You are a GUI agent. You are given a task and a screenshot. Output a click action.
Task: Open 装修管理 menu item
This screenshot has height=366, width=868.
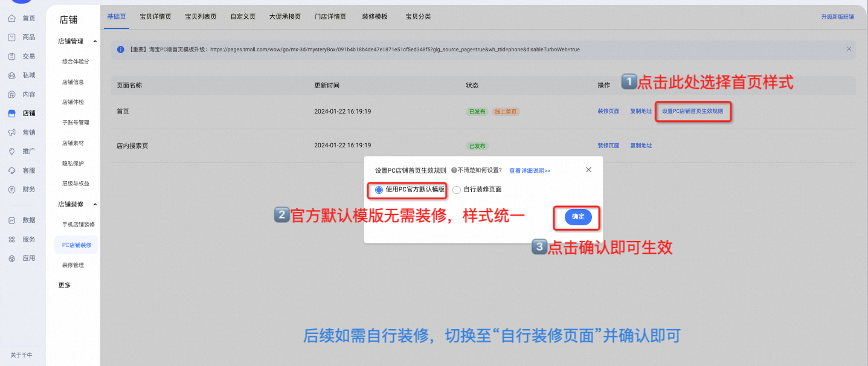73,265
